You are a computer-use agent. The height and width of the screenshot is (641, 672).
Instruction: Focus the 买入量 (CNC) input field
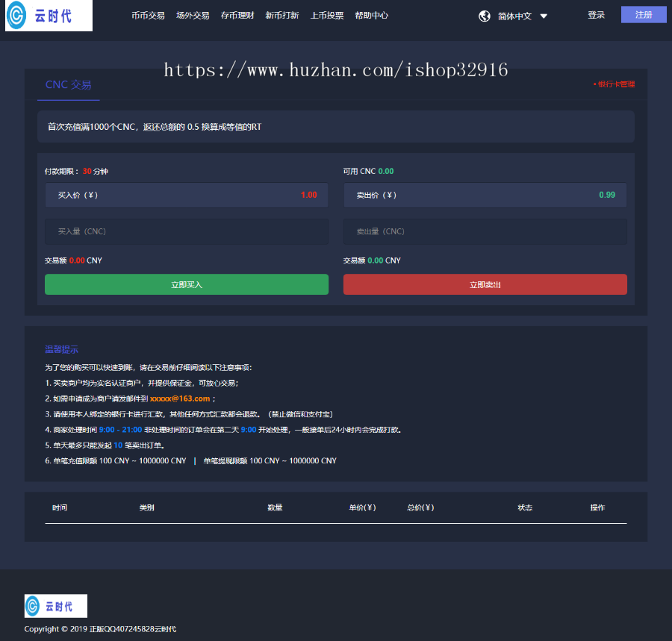pos(187,231)
